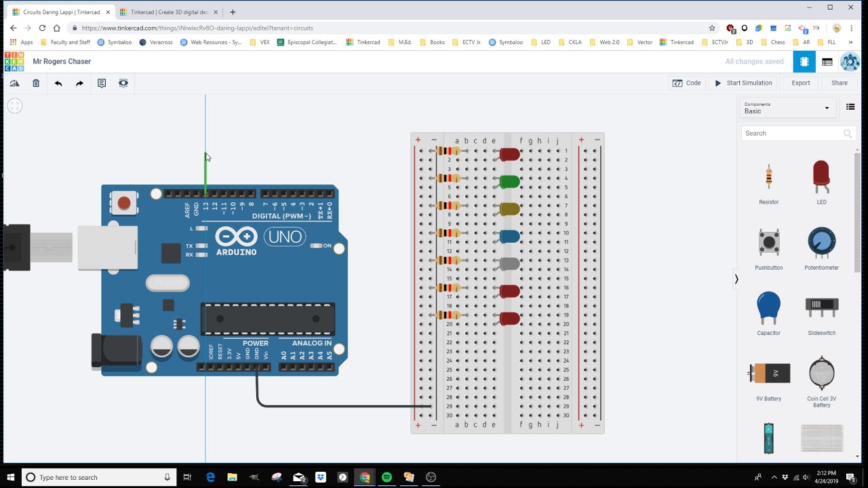This screenshot has width=868, height=488.
Task: Open the Components Basic dropdown
Action: point(787,108)
